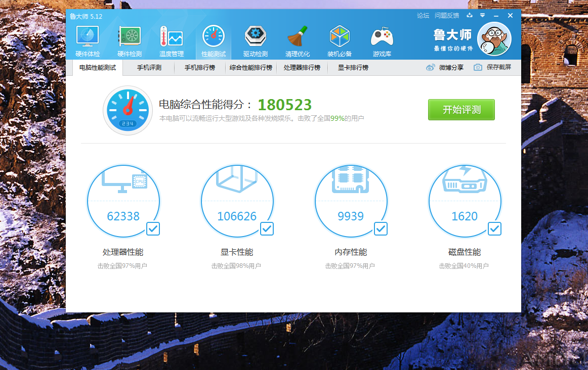Open the 清理优化 cleanup broom icon
Image resolution: width=588 pixels, height=370 pixels.
[298, 36]
